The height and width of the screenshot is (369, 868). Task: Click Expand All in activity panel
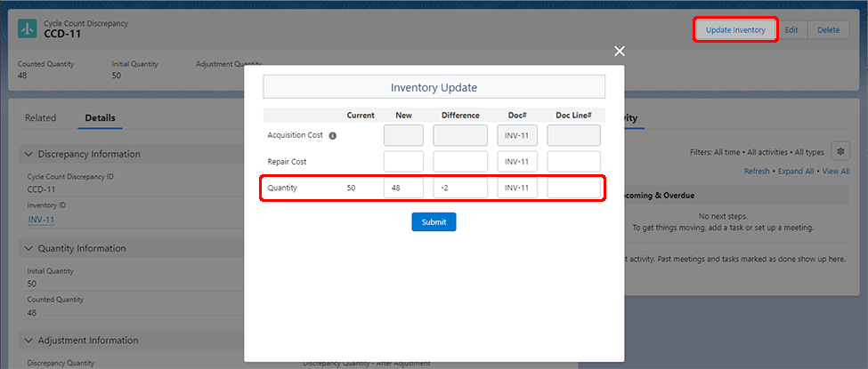coord(796,172)
